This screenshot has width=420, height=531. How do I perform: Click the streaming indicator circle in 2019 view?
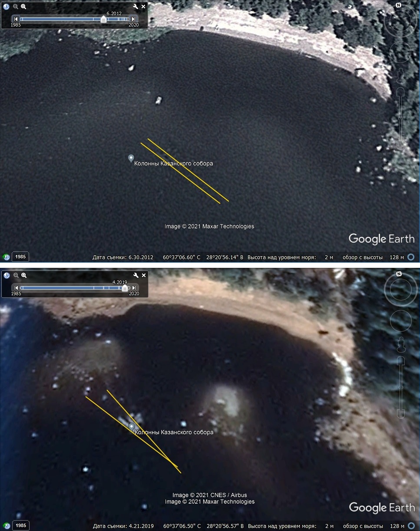coord(411,526)
